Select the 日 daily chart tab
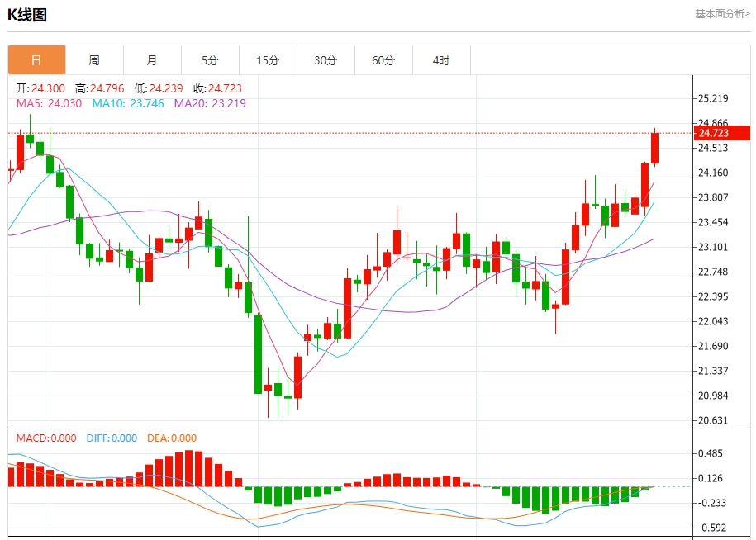 pos(36,60)
